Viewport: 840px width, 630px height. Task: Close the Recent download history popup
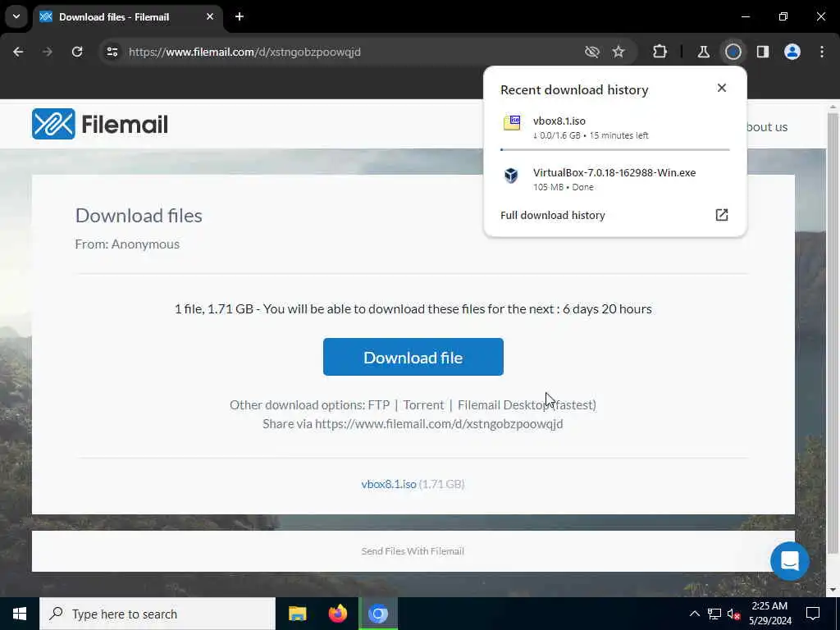[722, 88]
